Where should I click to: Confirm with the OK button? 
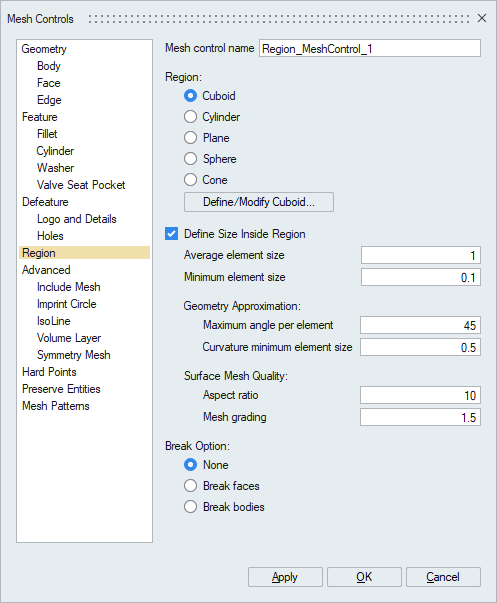(x=364, y=577)
